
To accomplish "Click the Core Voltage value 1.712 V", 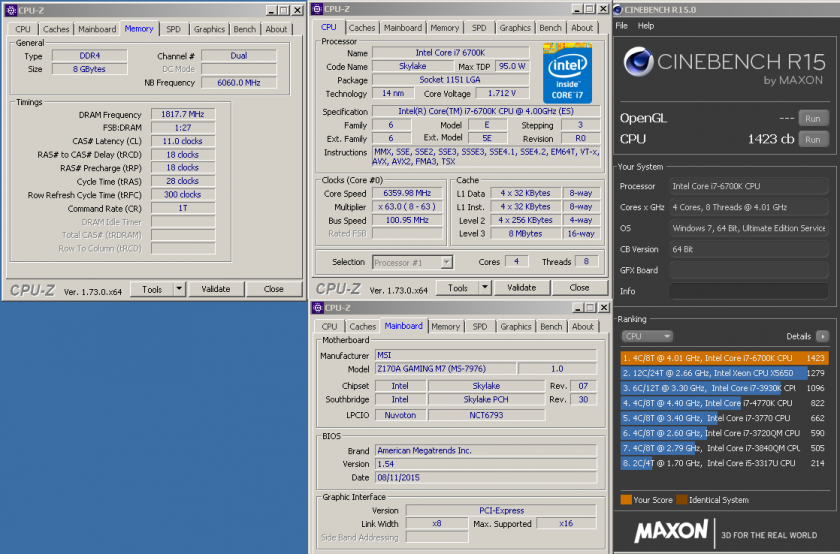I will (502, 93).
